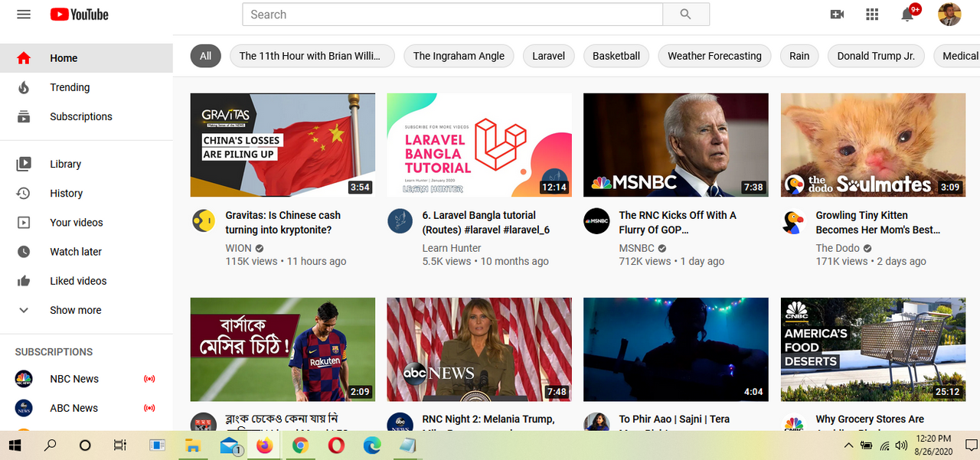Open Chrome from the taskbar
The width and height of the screenshot is (980, 460).
click(300, 445)
